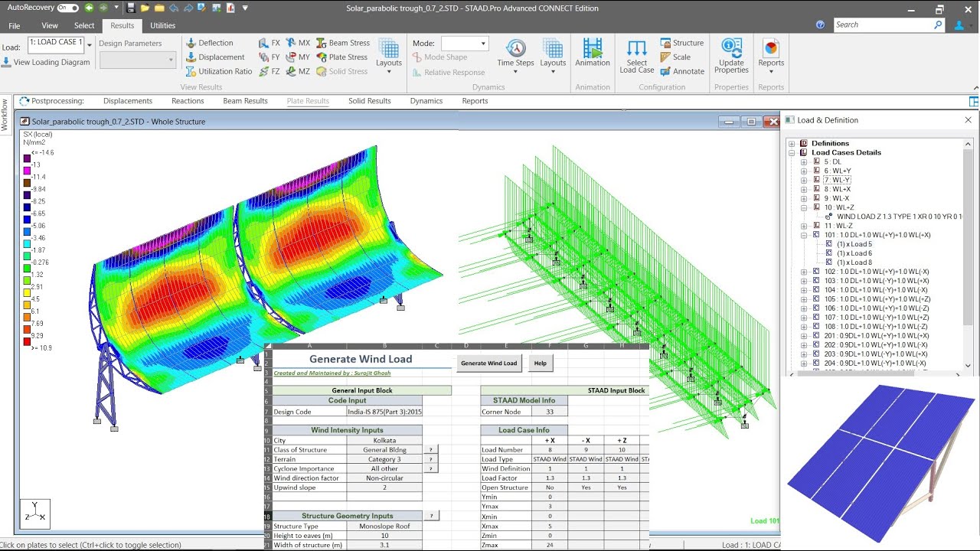Open Structure configuration
This screenshot has width=980, height=551.
[681, 43]
